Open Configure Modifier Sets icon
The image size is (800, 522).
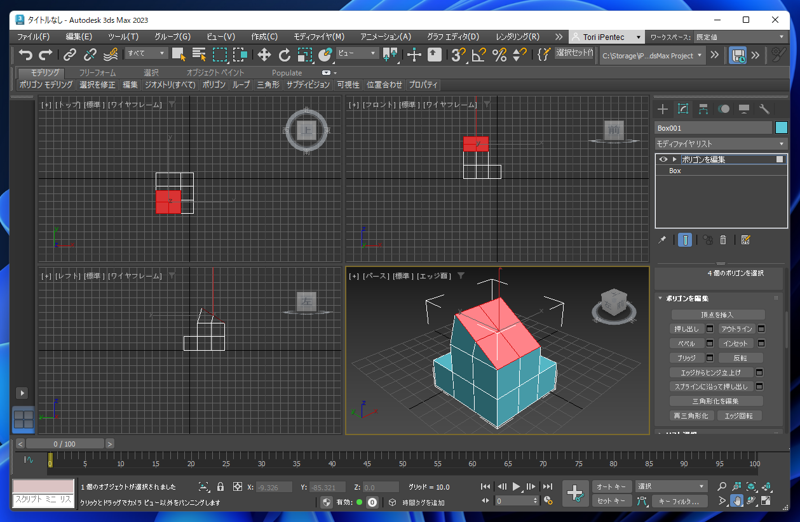pos(745,239)
